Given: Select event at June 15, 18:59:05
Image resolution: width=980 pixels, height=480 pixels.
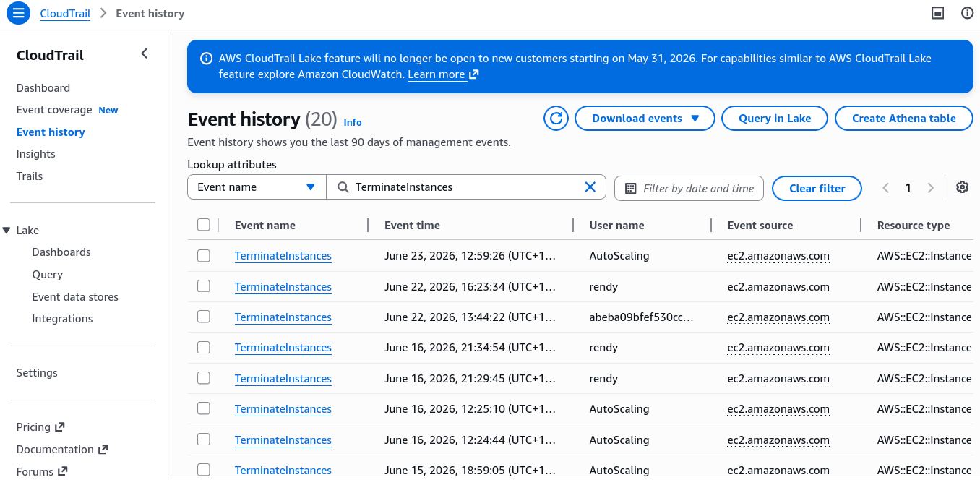Looking at the screenshot, I should coord(203,470).
